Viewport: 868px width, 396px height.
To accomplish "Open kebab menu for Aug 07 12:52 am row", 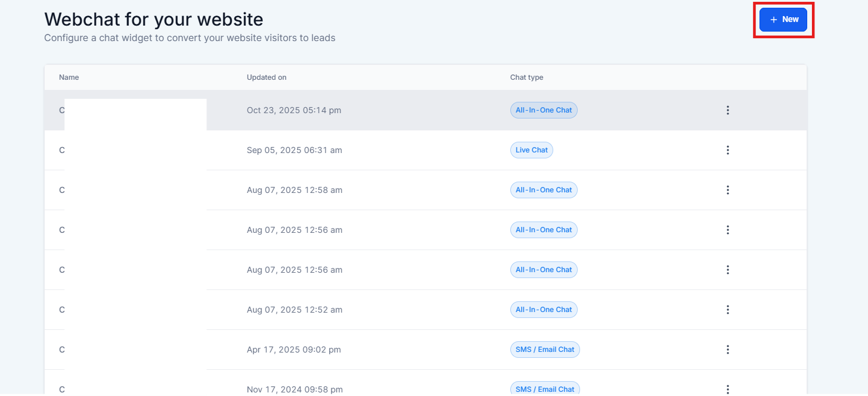I will pyautogui.click(x=727, y=310).
